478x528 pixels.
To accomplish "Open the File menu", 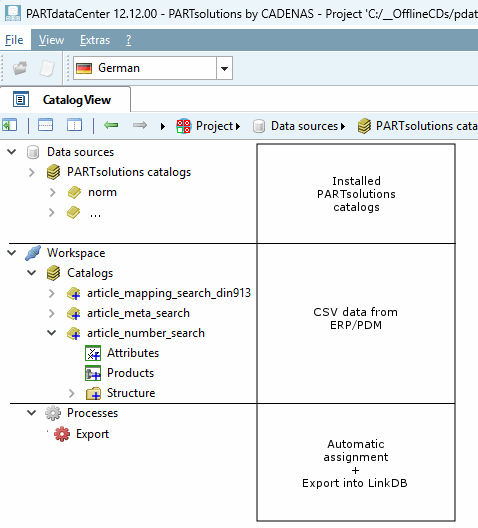I will pos(14,40).
